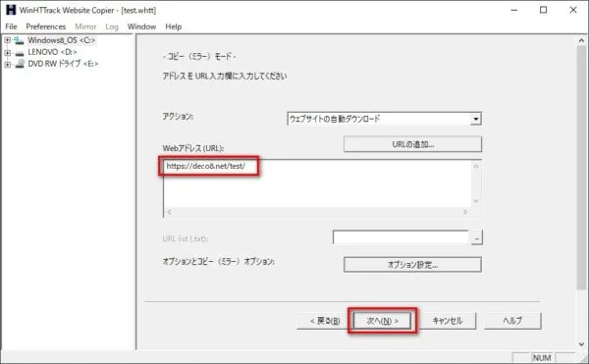This screenshot has height=364, width=589.
Task: Maximize the WinHTTrack window
Action: pyautogui.click(x=543, y=10)
